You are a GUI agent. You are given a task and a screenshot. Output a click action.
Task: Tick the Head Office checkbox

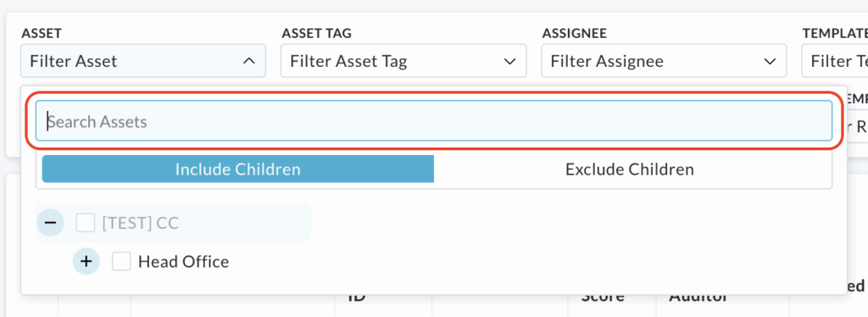coord(121,261)
